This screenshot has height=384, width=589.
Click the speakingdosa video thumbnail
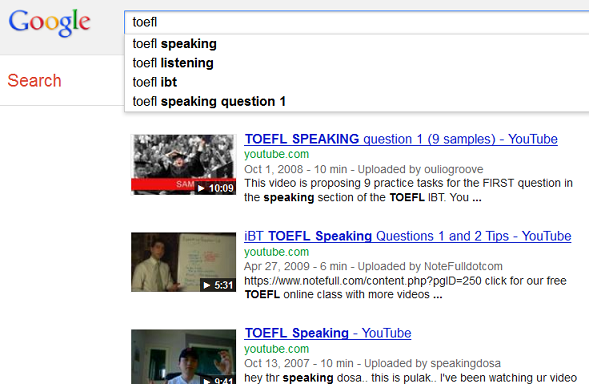coord(184,357)
